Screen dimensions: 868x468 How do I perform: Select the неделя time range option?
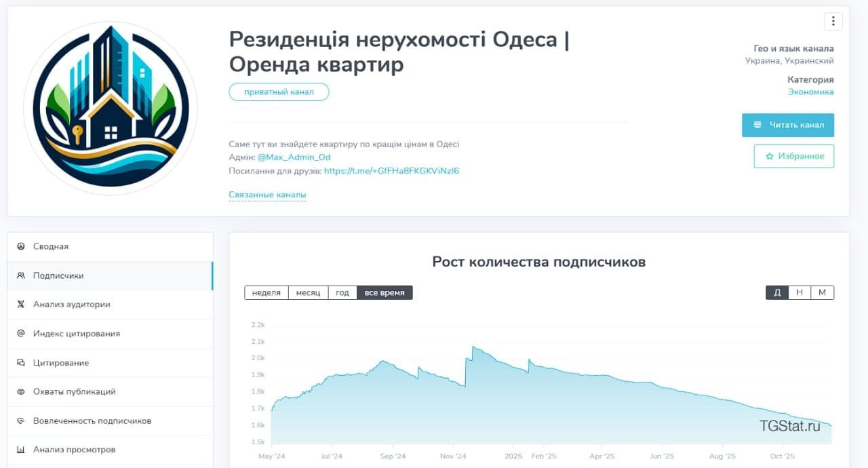click(x=266, y=292)
